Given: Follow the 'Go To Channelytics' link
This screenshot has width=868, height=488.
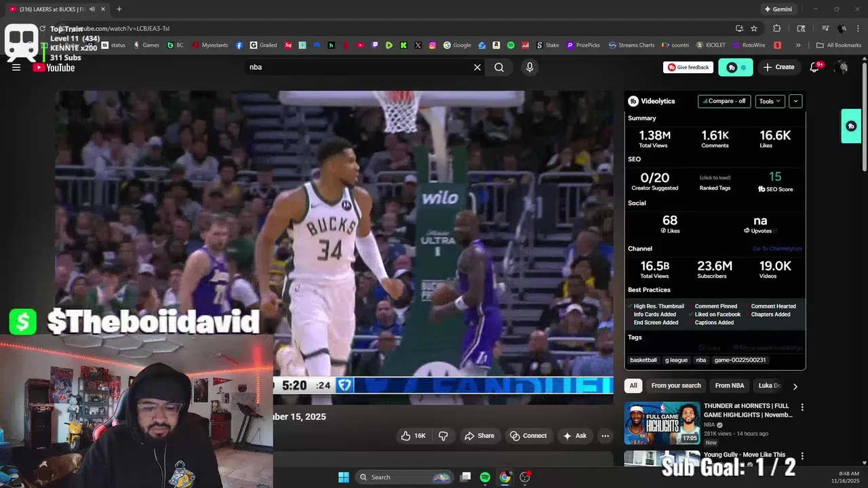Looking at the screenshot, I should [777, 249].
